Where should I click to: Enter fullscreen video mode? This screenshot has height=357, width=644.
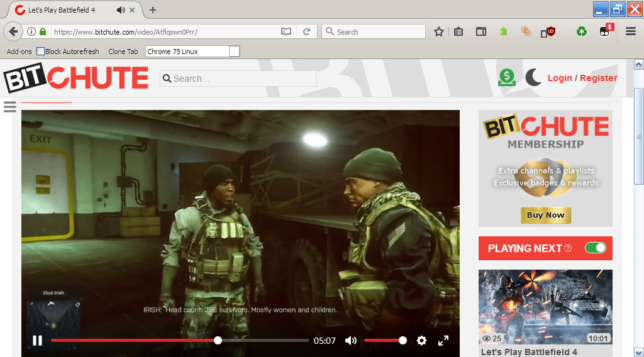point(443,341)
